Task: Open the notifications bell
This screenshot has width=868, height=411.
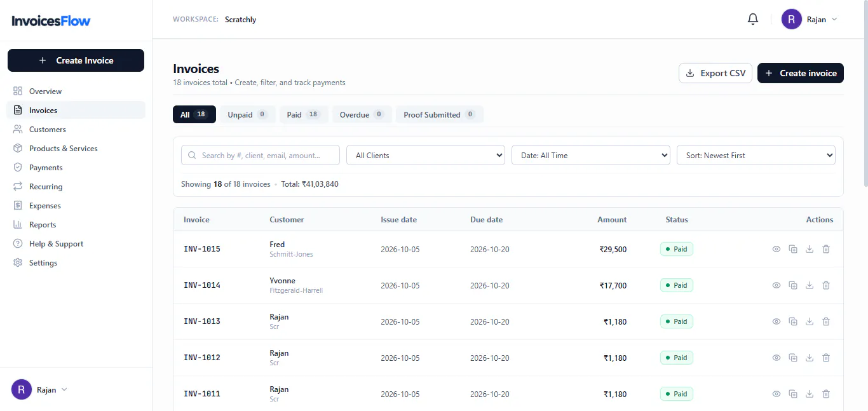Action: [x=753, y=19]
